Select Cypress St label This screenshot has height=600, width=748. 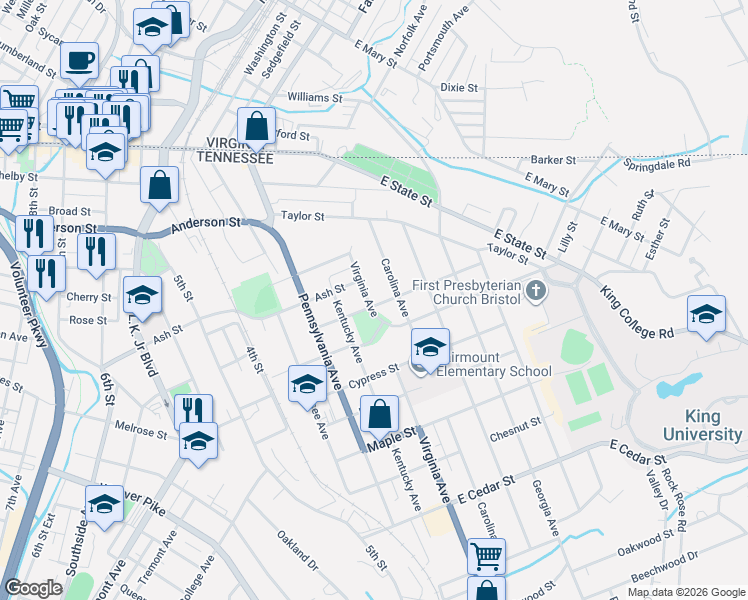(x=374, y=376)
